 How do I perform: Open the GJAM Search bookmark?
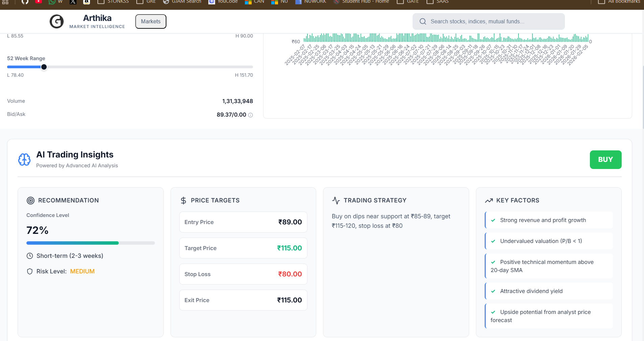coord(182,2)
